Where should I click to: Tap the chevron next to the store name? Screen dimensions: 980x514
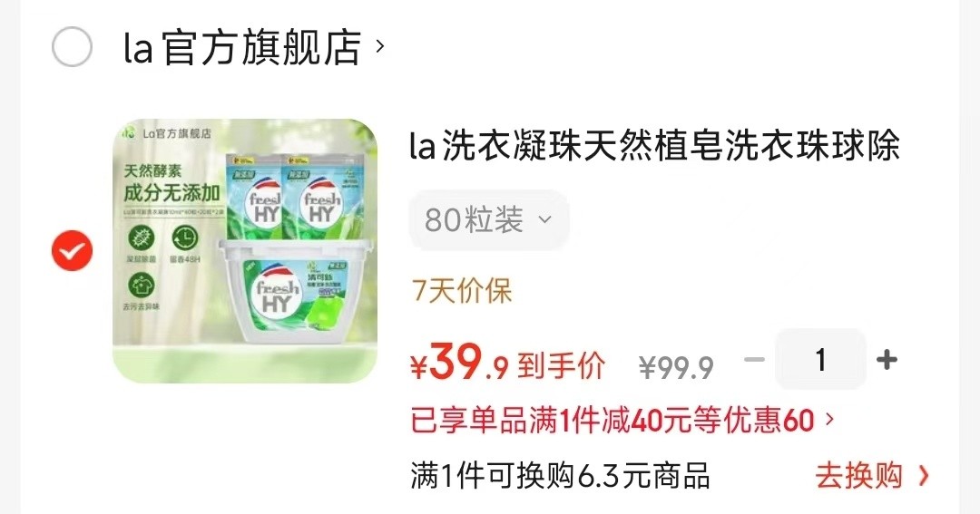pos(379,46)
